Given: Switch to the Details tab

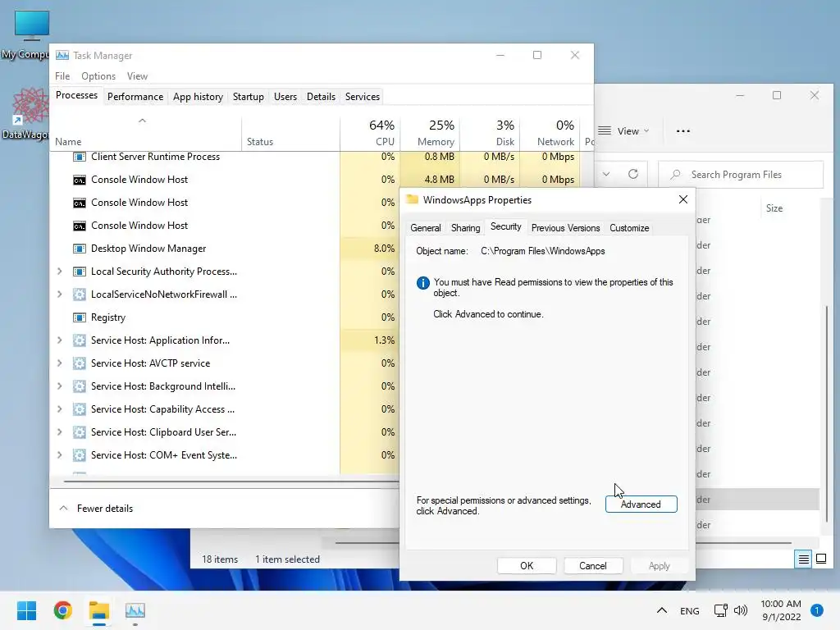Looking at the screenshot, I should pos(321,97).
